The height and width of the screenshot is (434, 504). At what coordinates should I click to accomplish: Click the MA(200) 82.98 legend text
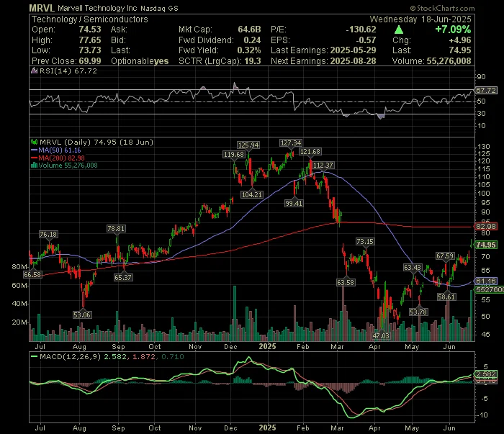pos(61,158)
